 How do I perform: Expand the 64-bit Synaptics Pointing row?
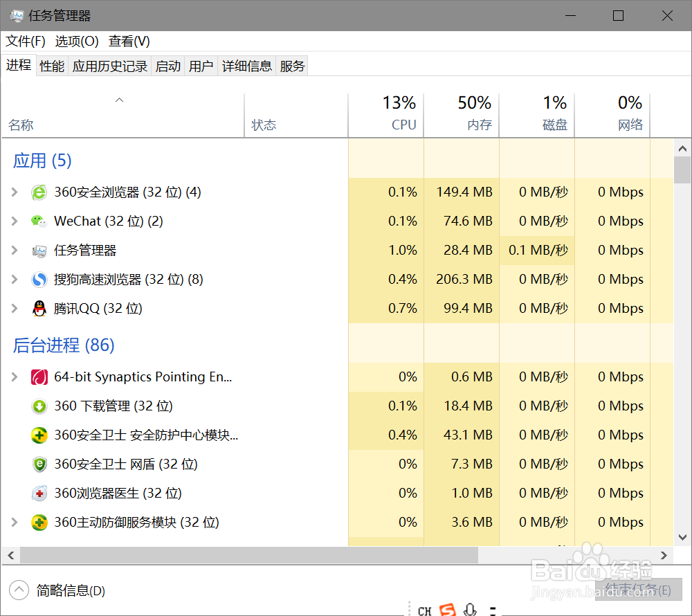[15, 377]
